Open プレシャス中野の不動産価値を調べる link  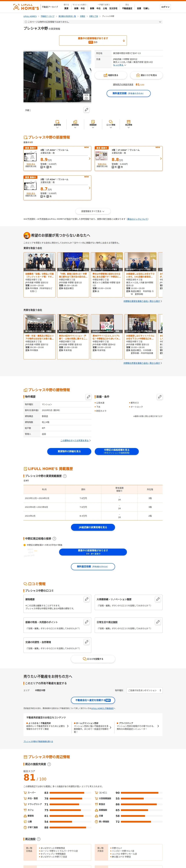coord(38,741)
